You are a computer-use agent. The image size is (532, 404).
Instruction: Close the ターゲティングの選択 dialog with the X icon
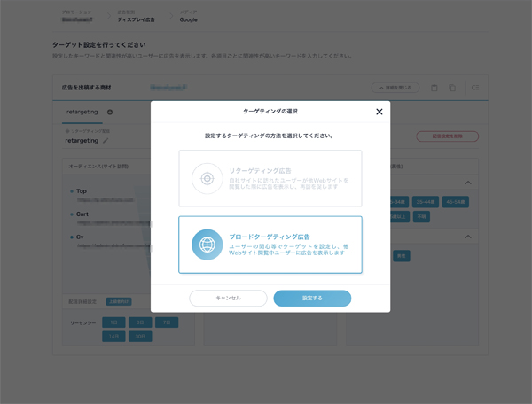379,112
